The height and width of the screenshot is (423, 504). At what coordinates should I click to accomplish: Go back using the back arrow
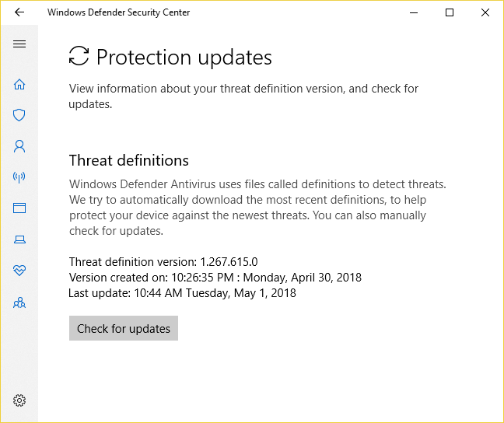(19, 12)
